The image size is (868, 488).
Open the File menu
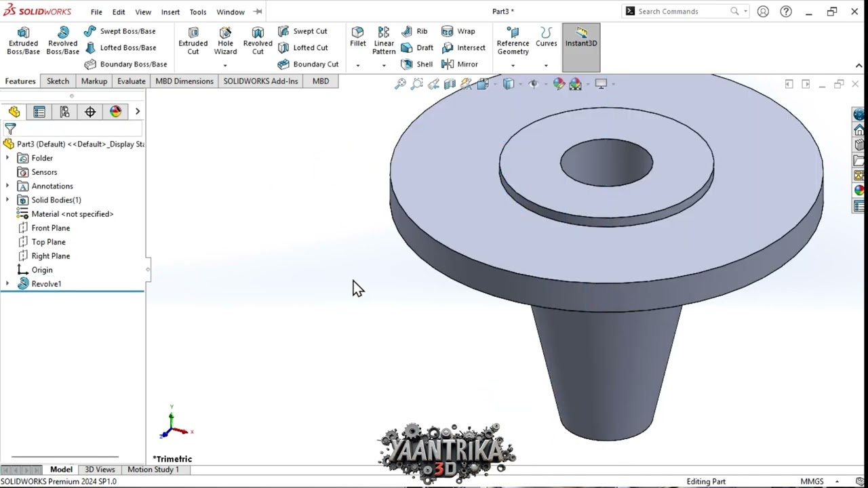[x=96, y=12]
